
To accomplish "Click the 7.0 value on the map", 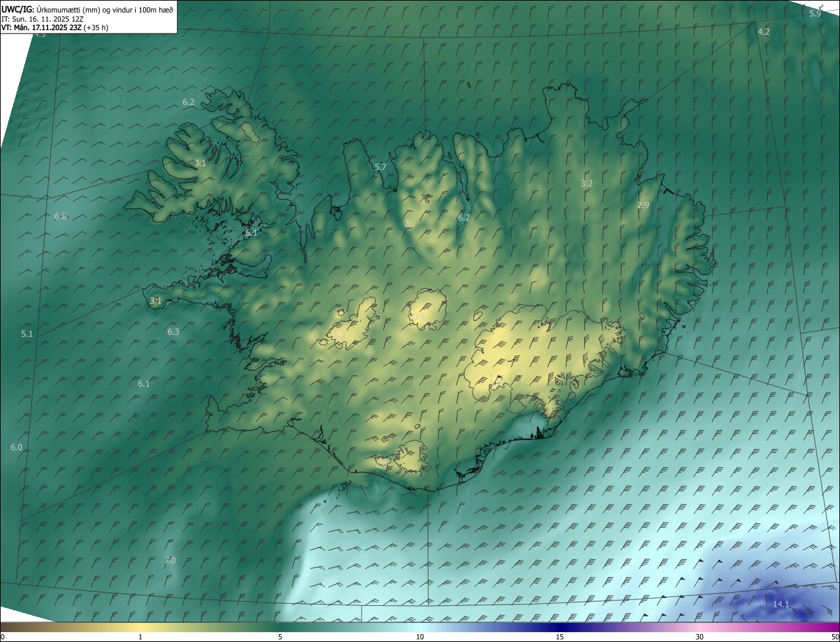I will pos(170,561).
